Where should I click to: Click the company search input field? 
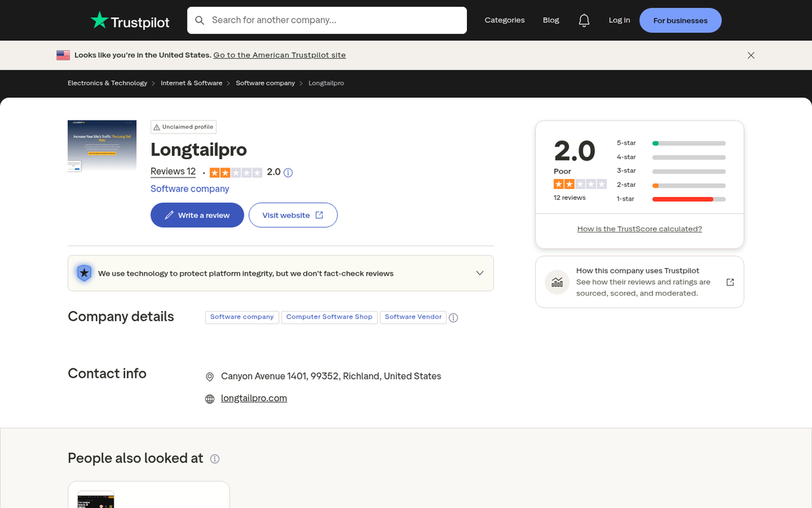(x=327, y=20)
